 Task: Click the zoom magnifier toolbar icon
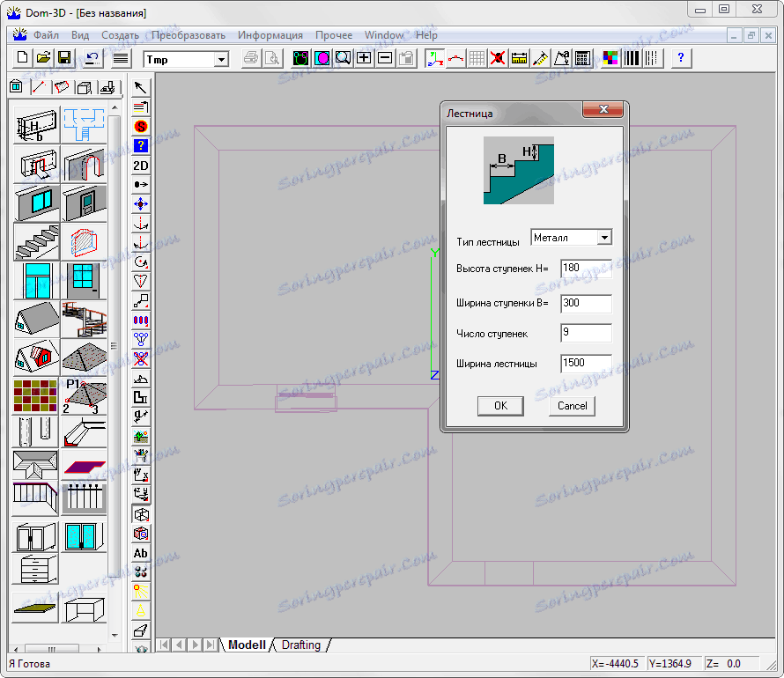coord(343,59)
